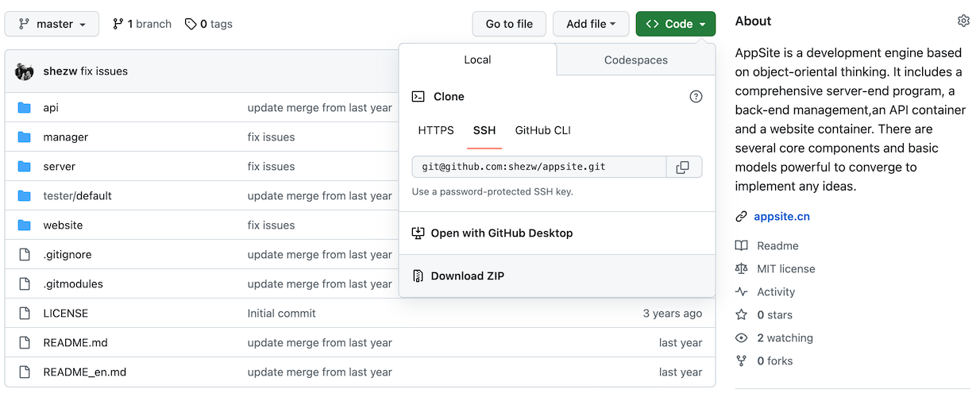Screen dimensions: 980x393
Task: Click the scale icon next to MIT license
Action: pyautogui.click(x=741, y=269)
